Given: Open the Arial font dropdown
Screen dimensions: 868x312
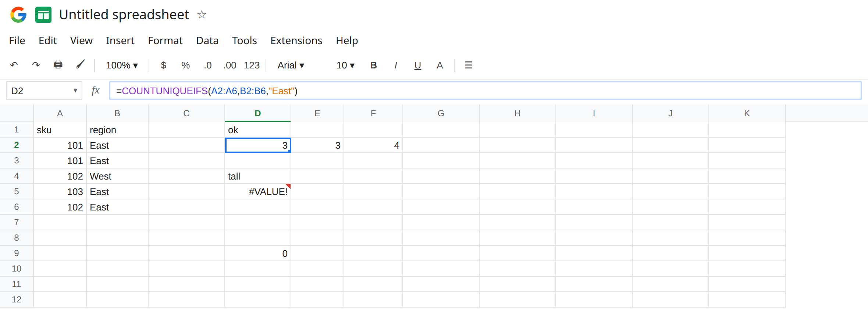Looking at the screenshot, I should tap(291, 65).
